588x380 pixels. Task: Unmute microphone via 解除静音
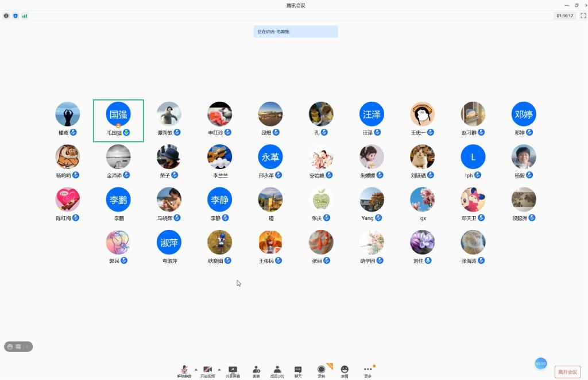(184, 371)
